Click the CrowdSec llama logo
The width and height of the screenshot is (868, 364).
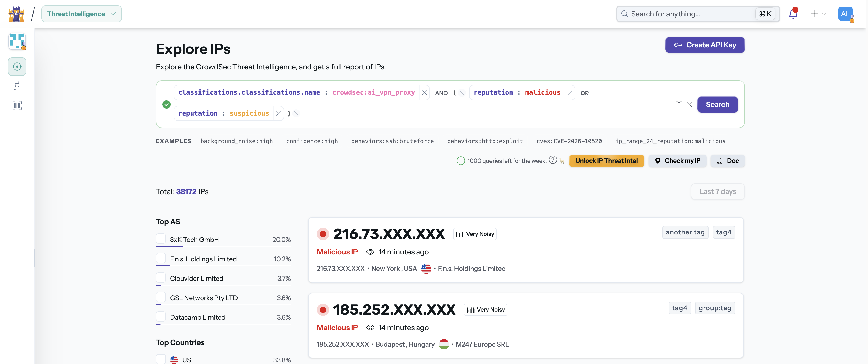coord(16,14)
